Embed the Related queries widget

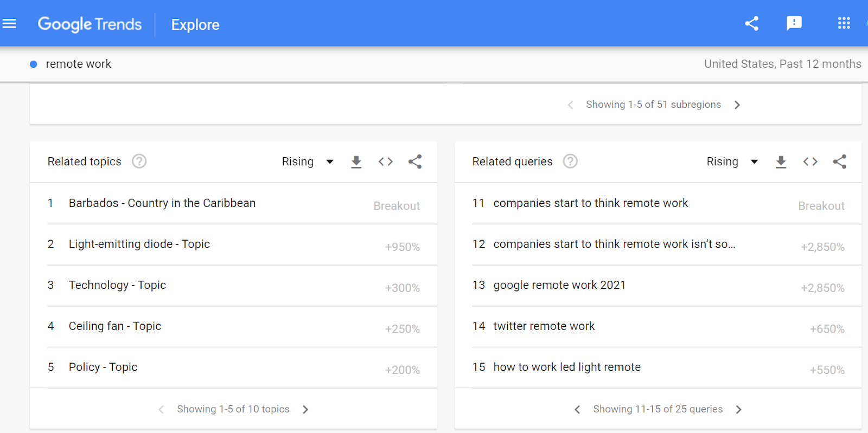810,161
